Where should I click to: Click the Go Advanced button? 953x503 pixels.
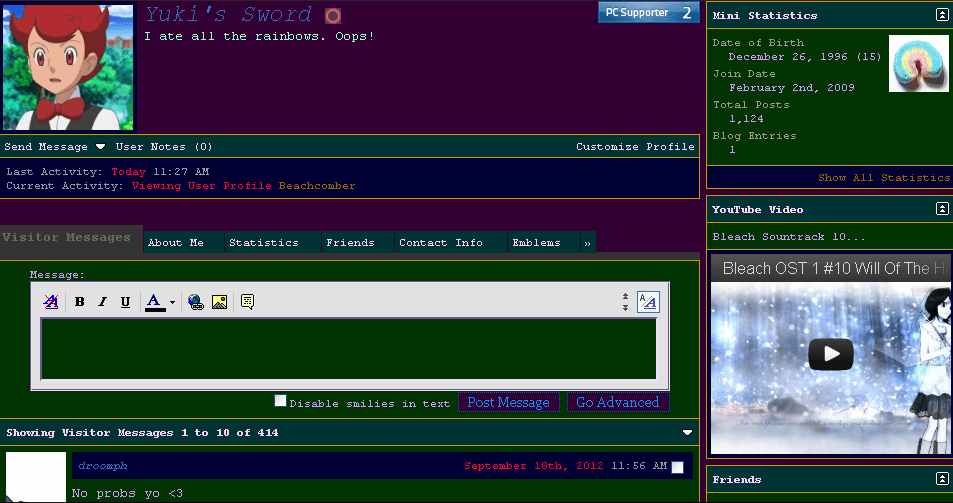click(618, 402)
